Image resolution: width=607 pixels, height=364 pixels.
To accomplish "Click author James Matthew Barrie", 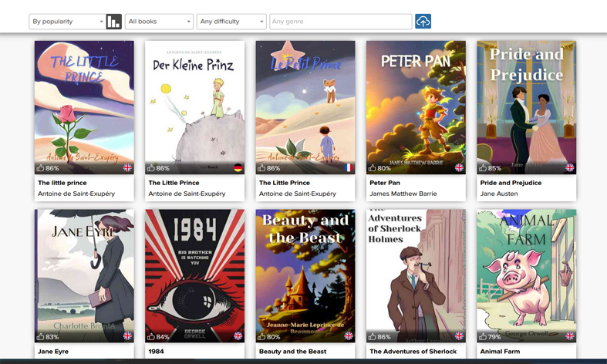I will tap(403, 194).
